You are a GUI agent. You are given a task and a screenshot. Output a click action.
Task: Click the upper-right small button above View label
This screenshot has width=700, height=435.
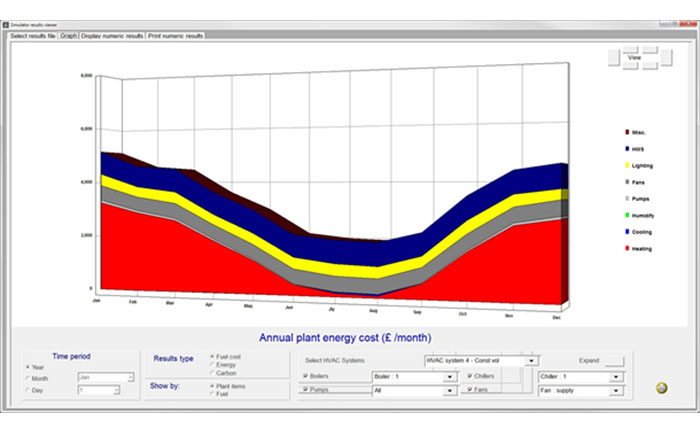(650, 49)
